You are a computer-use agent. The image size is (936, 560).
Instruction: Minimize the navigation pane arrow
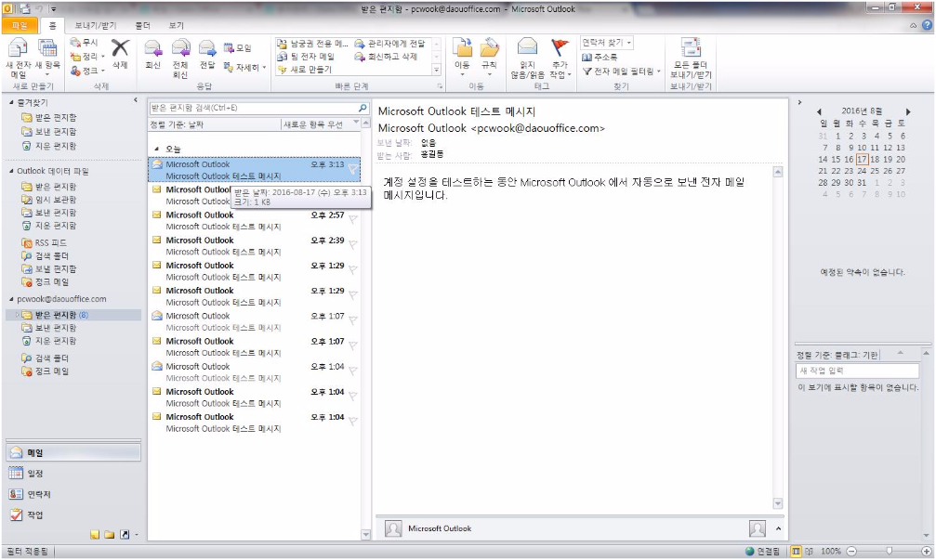[136, 100]
